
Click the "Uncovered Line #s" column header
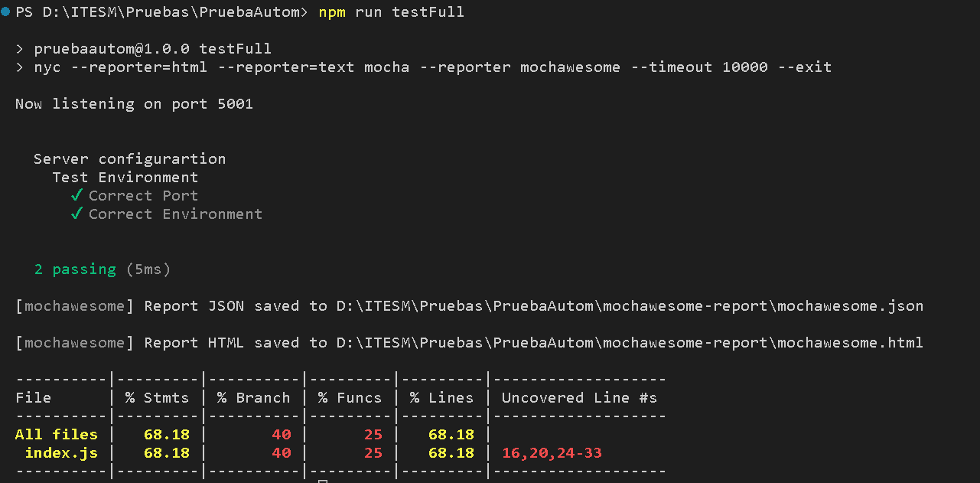(x=579, y=398)
